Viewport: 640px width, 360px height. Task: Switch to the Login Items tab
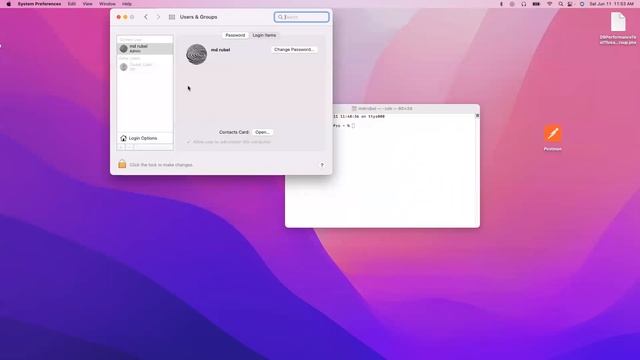click(x=264, y=35)
